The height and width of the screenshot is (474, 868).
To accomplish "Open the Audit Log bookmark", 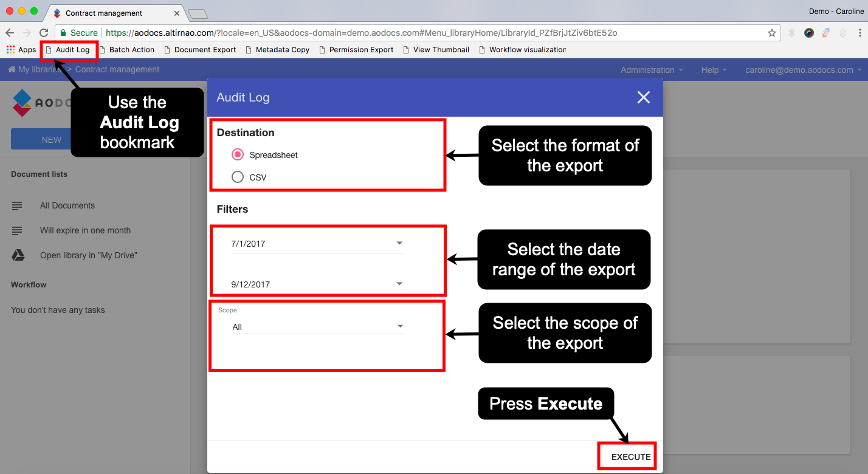I will (67, 50).
